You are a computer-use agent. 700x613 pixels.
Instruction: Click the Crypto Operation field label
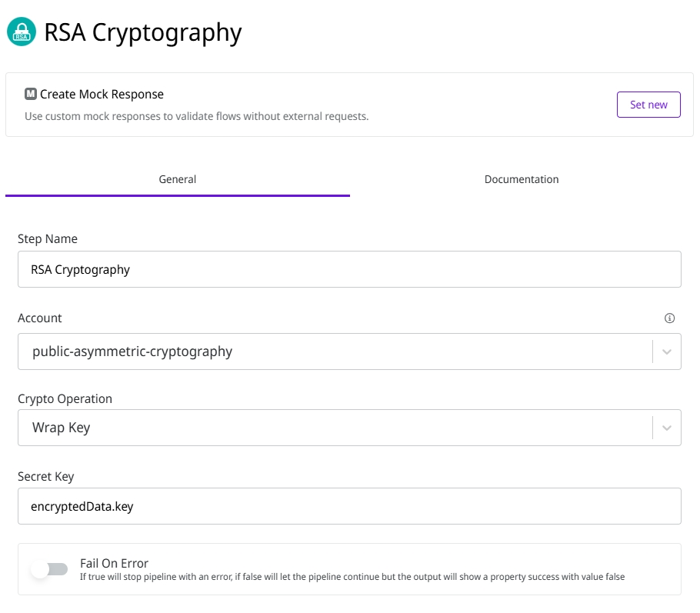[65, 399]
